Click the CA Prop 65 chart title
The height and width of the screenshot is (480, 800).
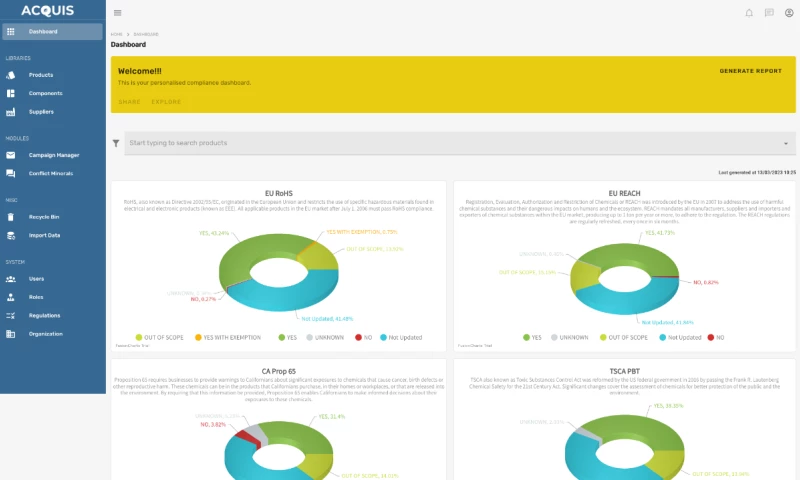(x=279, y=371)
